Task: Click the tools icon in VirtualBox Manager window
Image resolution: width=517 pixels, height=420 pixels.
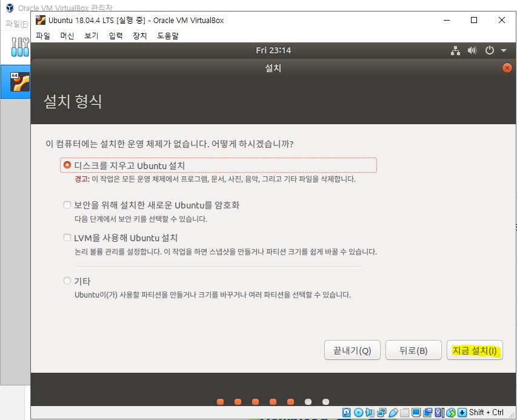Action: pyautogui.click(x=20, y=47)
